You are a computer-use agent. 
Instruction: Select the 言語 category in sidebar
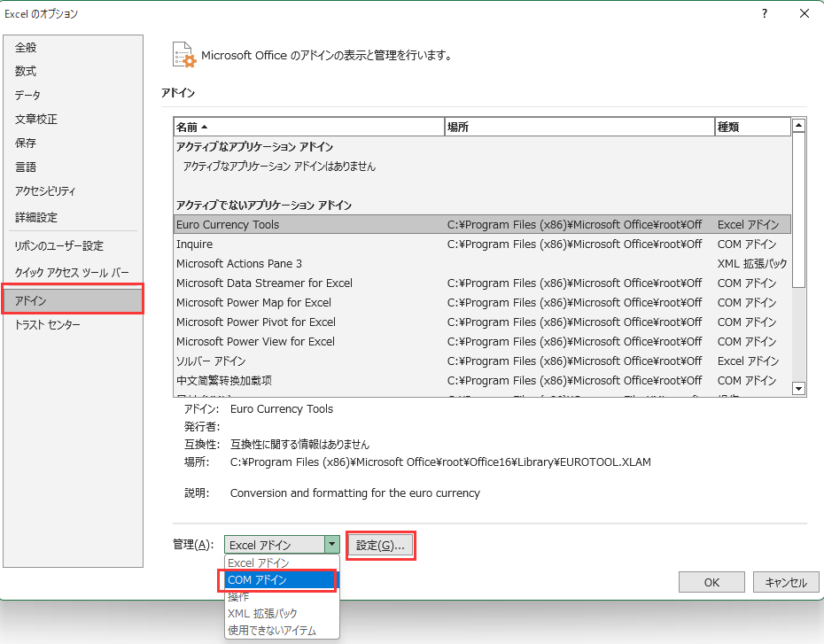tap(26, 167)
